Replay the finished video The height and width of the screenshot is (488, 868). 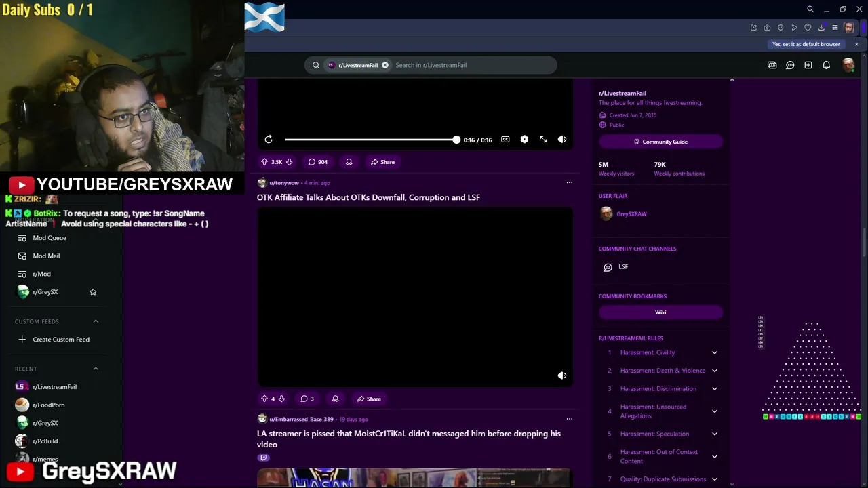click(x=269, y=140)
